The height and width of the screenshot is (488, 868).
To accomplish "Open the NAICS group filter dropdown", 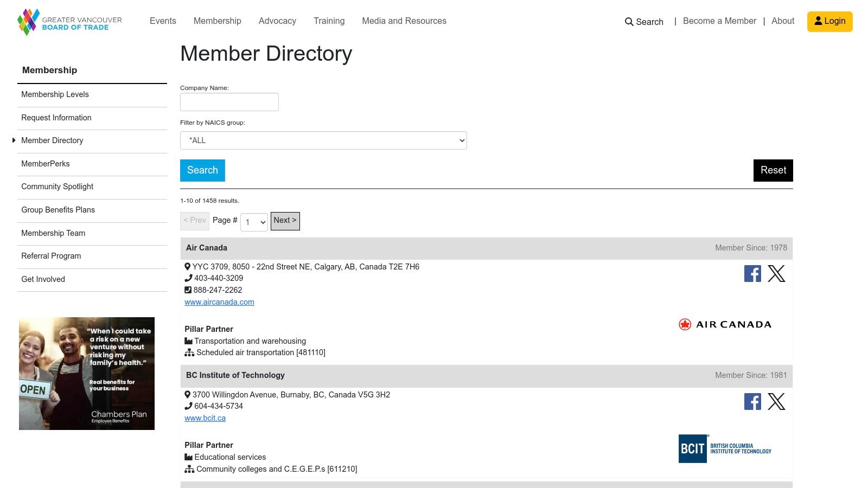I will (x=323, y=140).
